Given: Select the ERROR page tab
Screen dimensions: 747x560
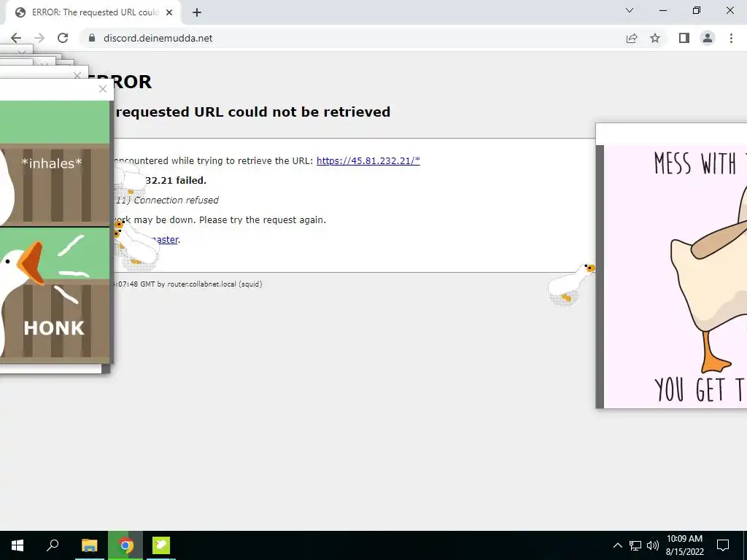Looking at the screenshot, I should coord(93,12).
